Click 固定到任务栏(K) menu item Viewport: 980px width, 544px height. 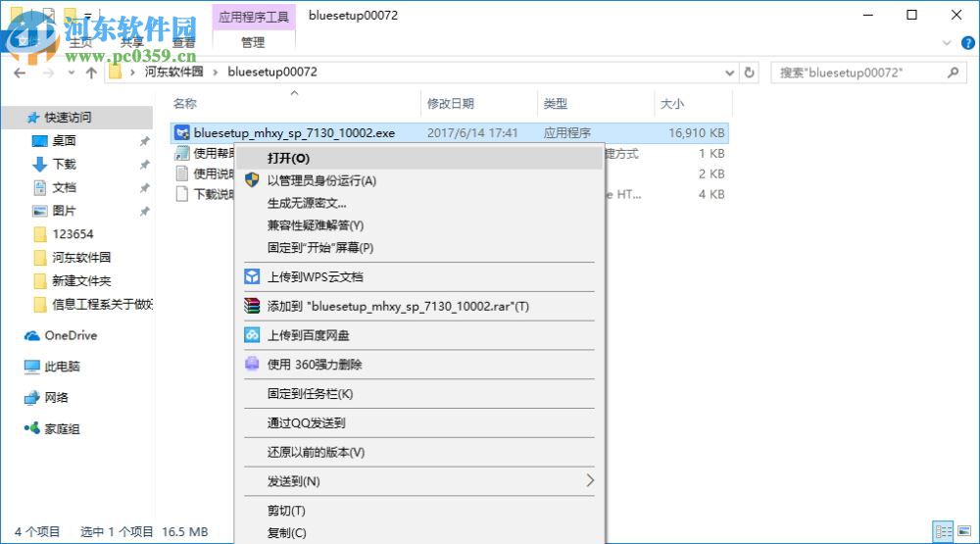click(x=418, y=394)
